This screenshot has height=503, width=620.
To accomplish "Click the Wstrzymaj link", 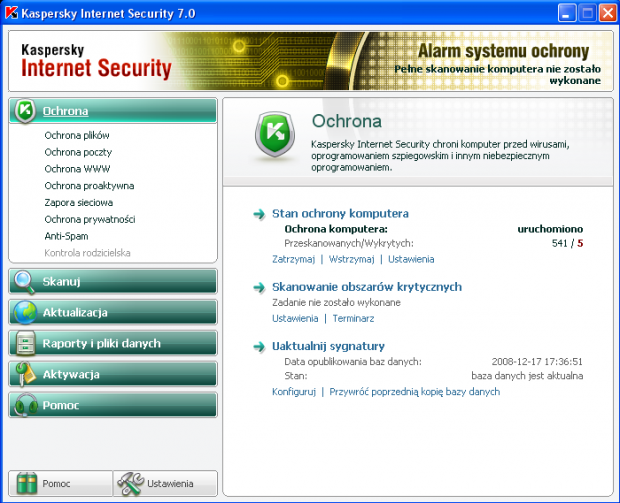I will tap(352, 259).
